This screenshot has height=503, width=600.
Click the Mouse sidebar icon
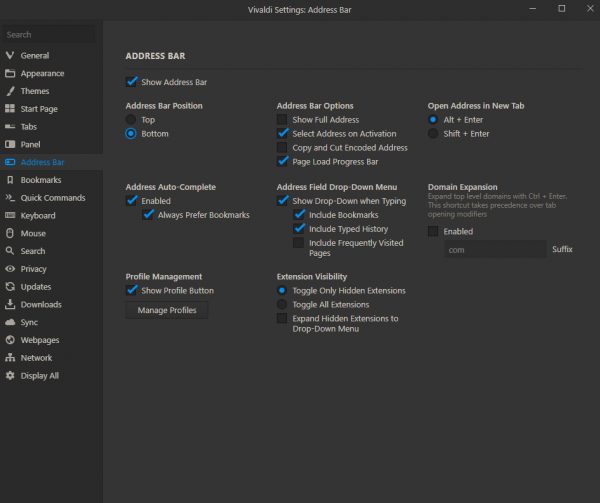pos(10,233)
